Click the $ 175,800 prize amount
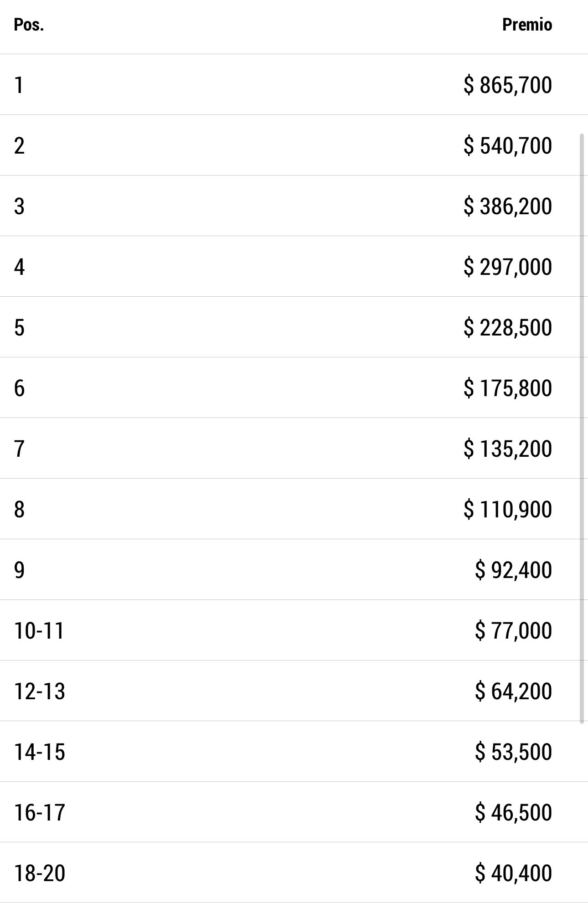This screenshot has height=903, width=588. point(508,388)
